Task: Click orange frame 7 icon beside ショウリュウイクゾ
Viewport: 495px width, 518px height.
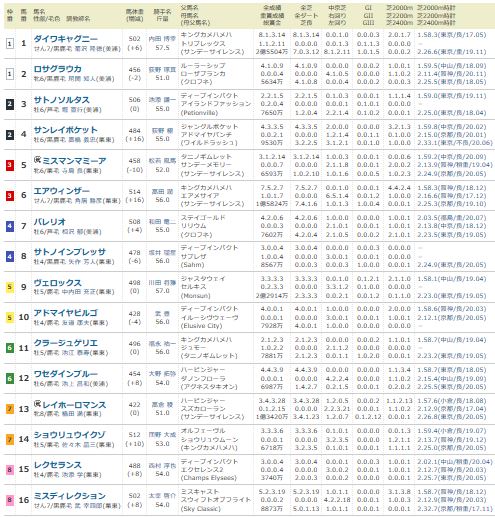Action: pyautogui.click(x=10, y=439)
